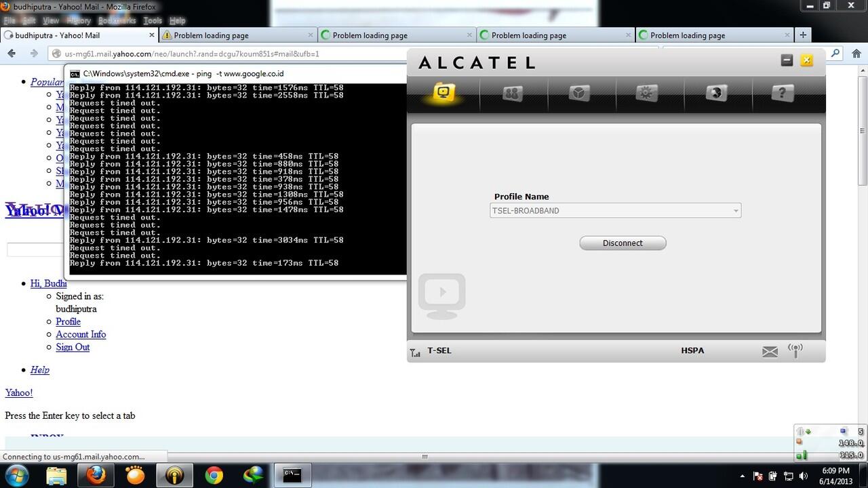Viewport: 868px width, 488px height.
Task: Switch to Firefox from the taskbar
Action: click(96, 474)
